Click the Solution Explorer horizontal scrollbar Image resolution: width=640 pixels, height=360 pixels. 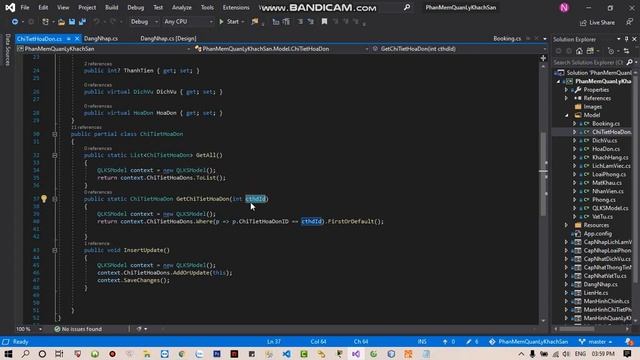click(577, 329)
